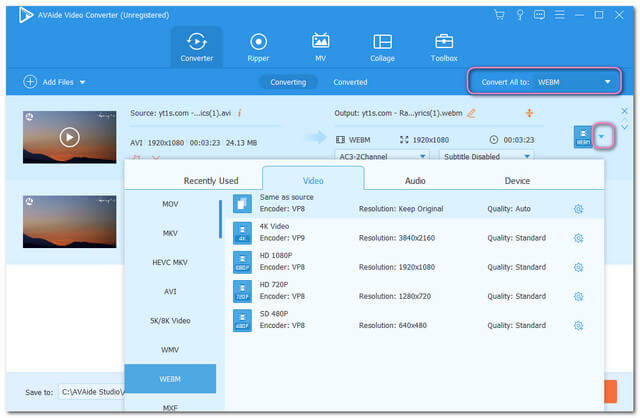640x418 pixels.
Task: Choose MKV format in the list
Action: (170, 233)
